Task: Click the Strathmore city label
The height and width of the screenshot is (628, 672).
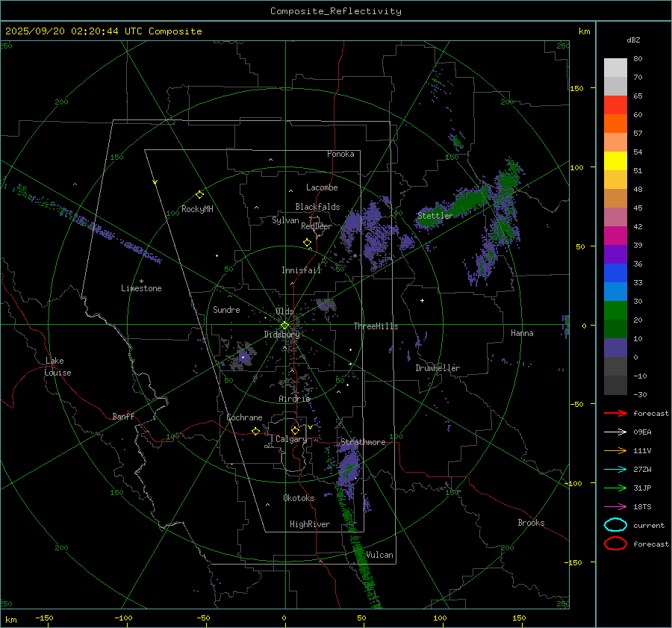Action: 363,442
